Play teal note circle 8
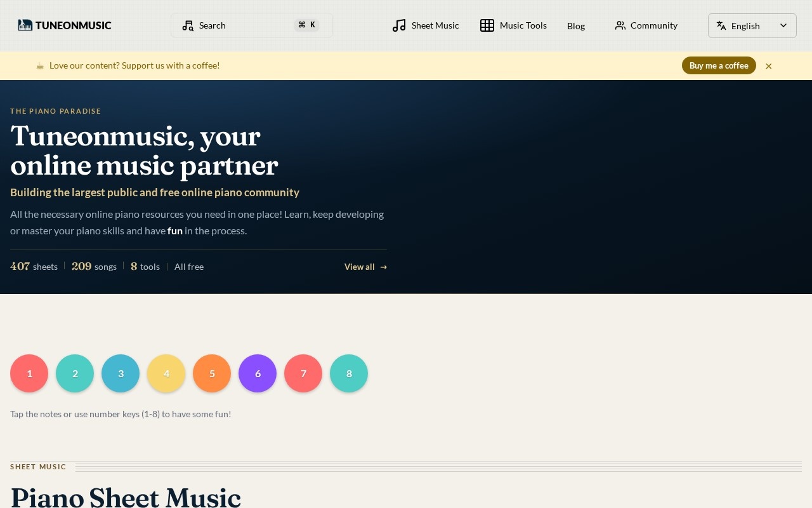 (x=349, y=373)
